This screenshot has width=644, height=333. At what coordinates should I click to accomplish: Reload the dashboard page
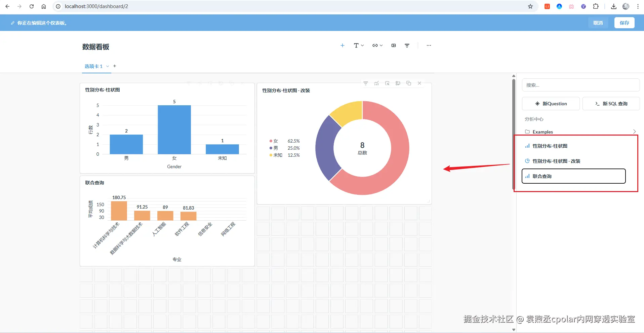coord(32,6)
